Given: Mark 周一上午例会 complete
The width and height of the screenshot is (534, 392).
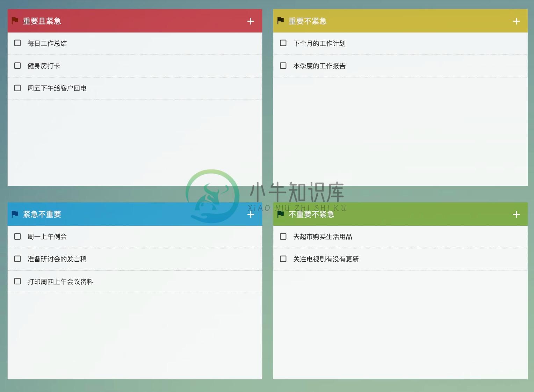Looking at the screenshot, I should (x=17, y=236).
